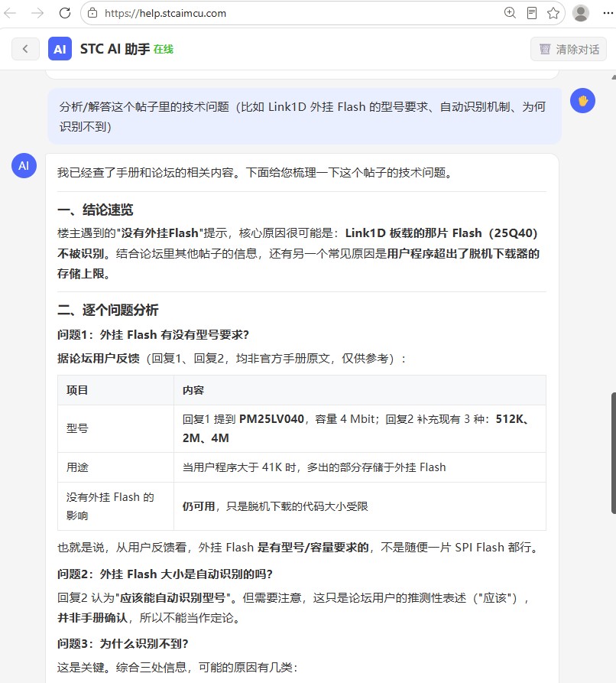Click the round AI avatar beside the answer
This screenshot has width=616, height=683.
[x=24, y=165]
